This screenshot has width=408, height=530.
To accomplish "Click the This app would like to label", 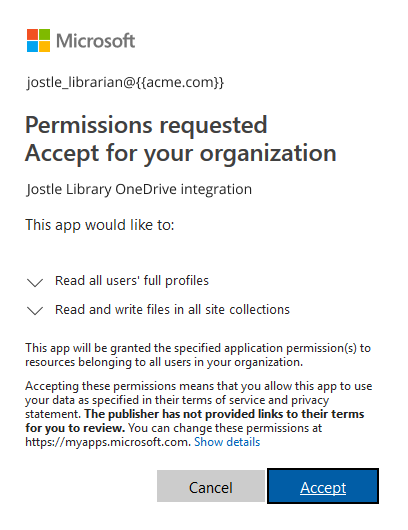I will coord(100,225).
